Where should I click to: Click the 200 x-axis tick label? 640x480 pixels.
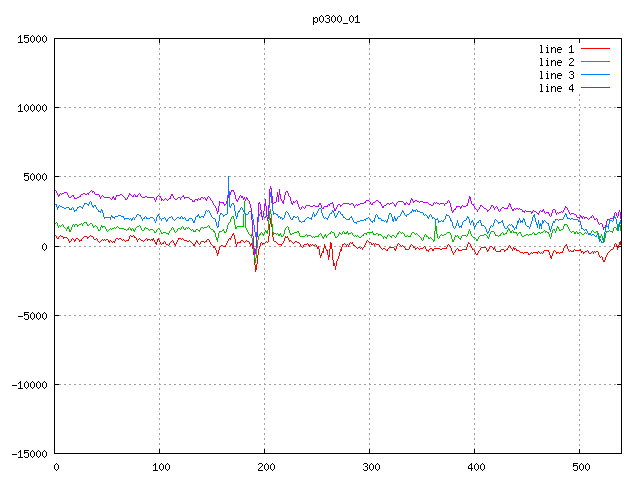point(266,467)
